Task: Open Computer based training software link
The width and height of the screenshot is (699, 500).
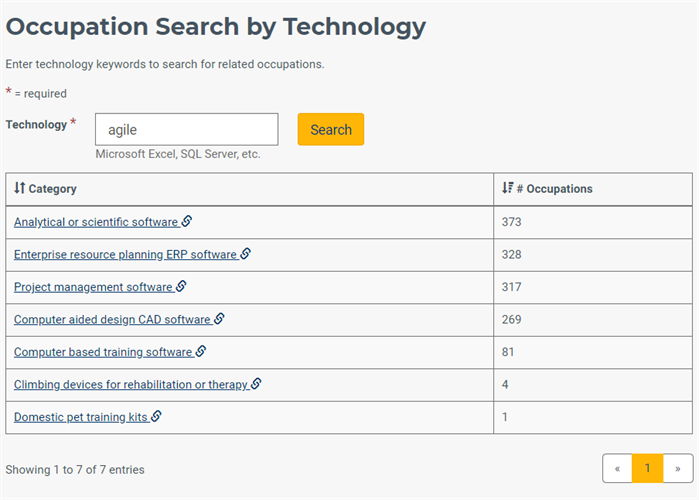Action: pos(103,352)
